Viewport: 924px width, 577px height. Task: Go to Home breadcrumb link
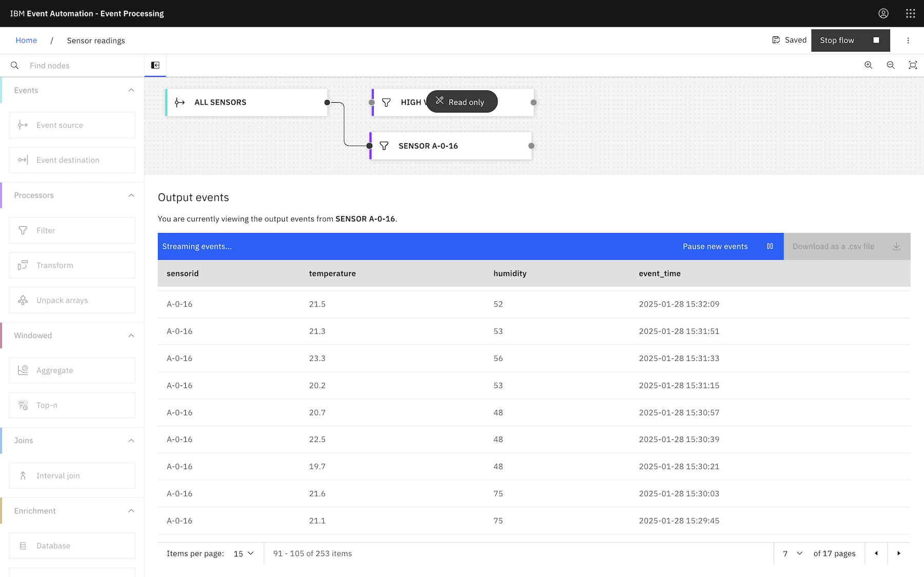[x=26, y=41]
